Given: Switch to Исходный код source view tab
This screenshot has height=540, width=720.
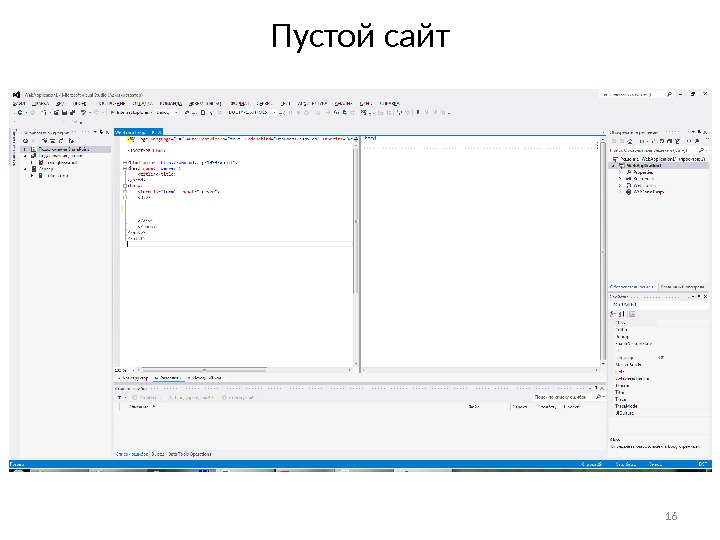Looking at the screenshot, I should tap(205, 378).
